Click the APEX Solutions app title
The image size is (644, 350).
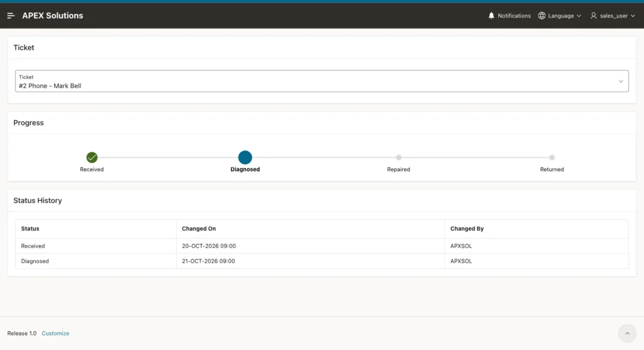coord(53,16)
